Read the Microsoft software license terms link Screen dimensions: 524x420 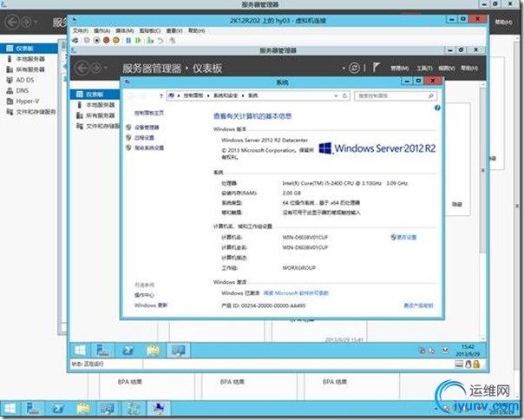296,293
